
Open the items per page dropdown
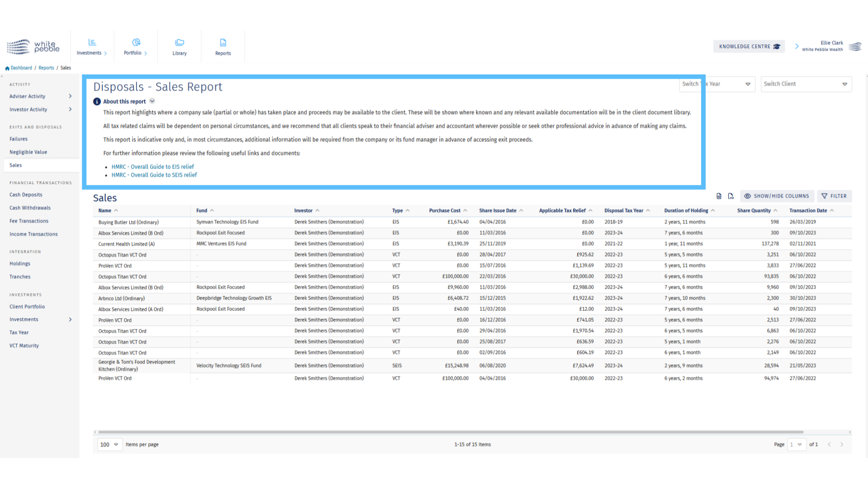(110, 445)
